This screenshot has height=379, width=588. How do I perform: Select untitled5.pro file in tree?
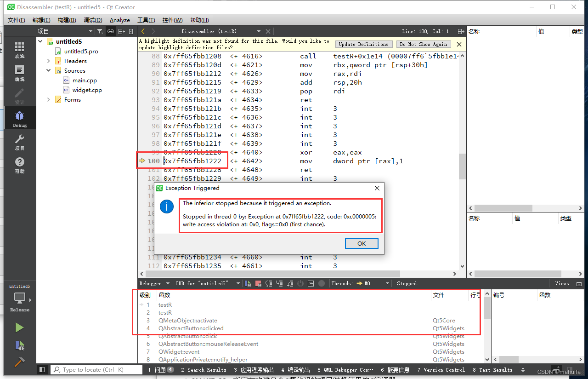point(81,51)
